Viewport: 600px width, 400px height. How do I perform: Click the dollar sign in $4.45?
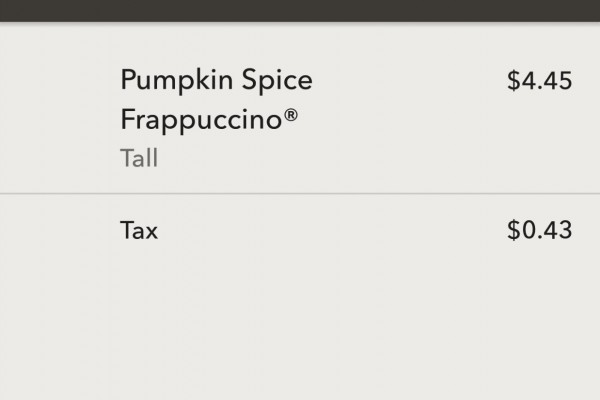pyautogui.click(x=513, y=81)
